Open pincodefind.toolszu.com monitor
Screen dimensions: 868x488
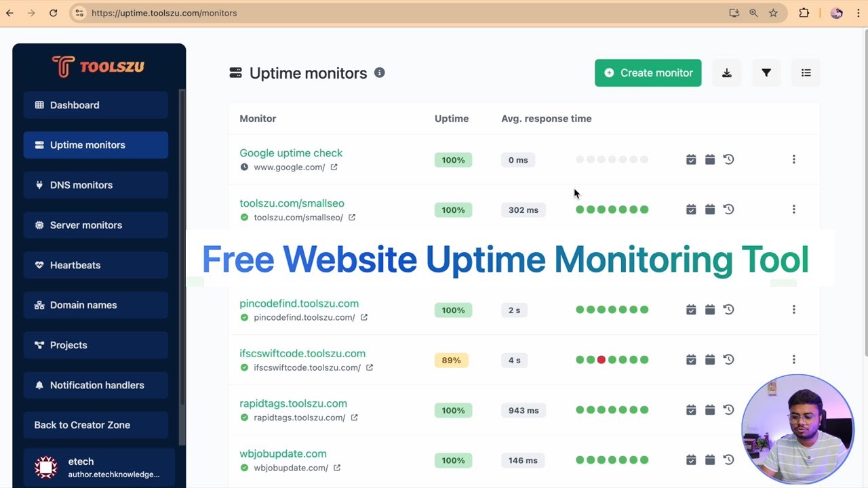[299, 304]
